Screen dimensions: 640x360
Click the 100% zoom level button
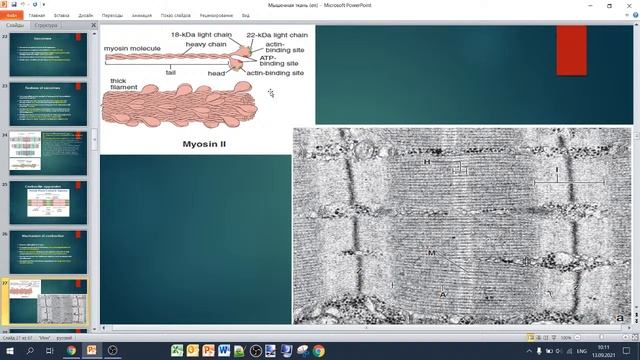566,338
